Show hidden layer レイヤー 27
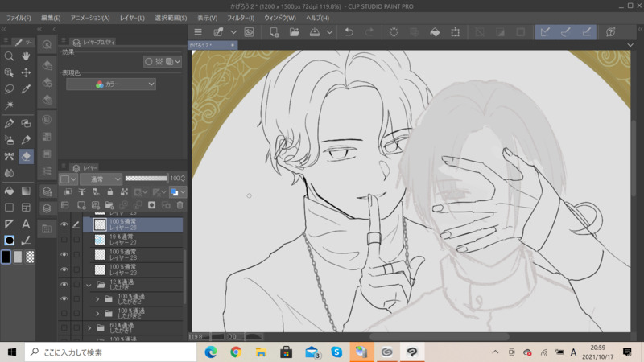 point(64,240)
